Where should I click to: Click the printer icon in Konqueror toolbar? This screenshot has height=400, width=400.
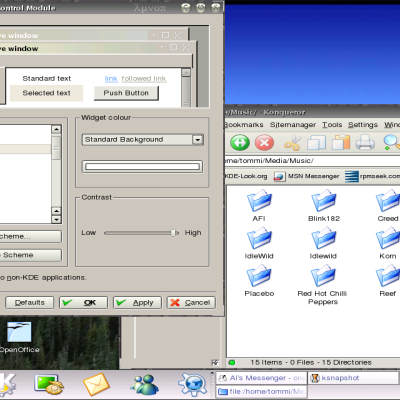[365, 143]
